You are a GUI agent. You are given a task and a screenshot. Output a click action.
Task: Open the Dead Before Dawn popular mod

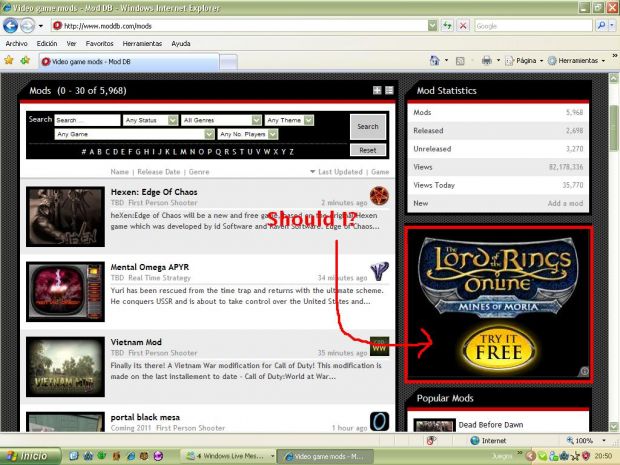click(491, 425)
